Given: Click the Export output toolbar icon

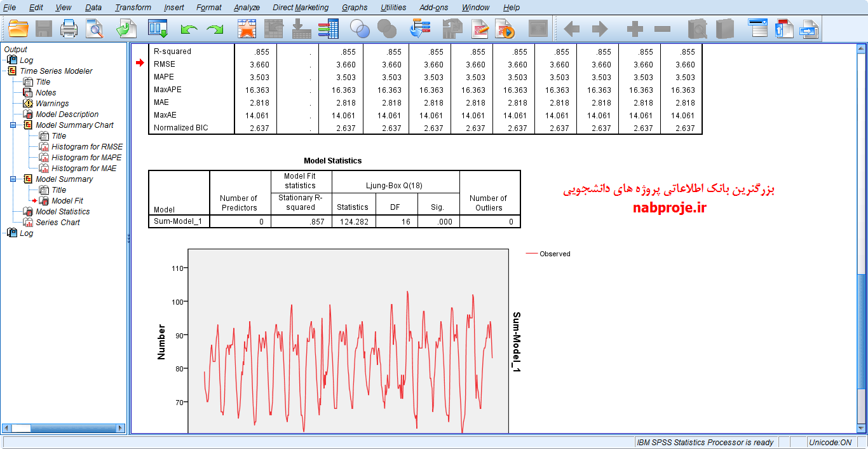Looking at the screenshot, I should (x=127, y=29).
